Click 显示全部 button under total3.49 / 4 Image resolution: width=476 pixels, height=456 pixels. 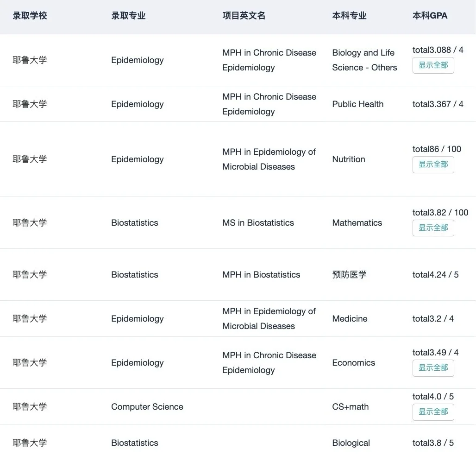point(433,368)
